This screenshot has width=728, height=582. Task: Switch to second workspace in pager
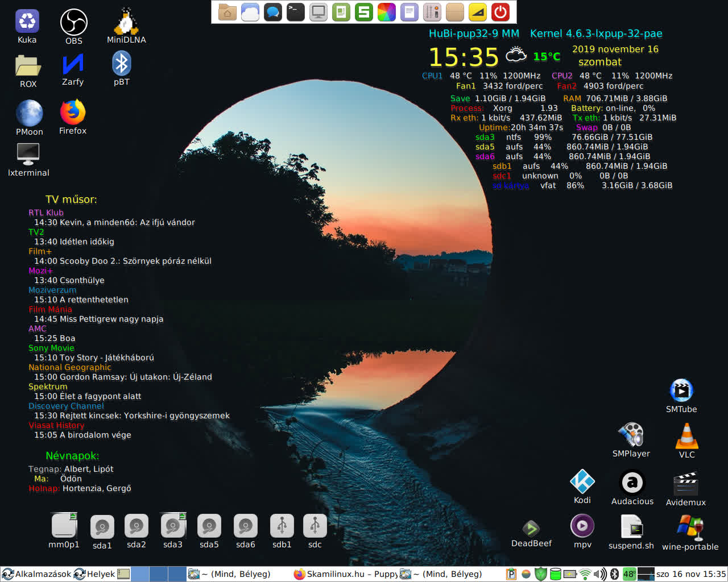click(x=159, y=574)
